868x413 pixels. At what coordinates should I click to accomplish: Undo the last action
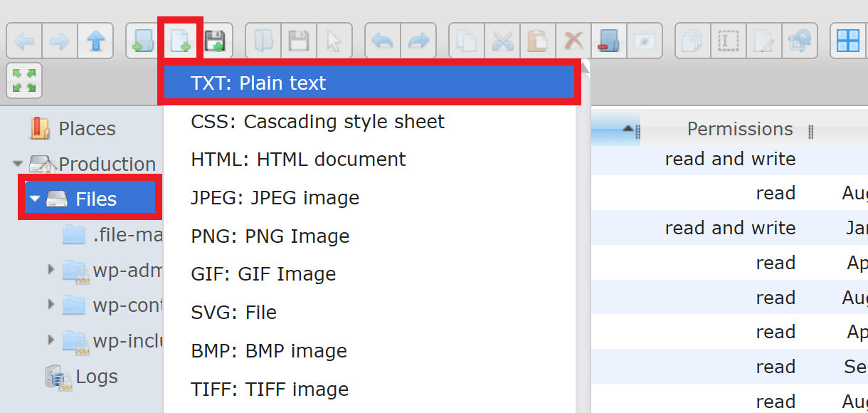[x=382, y=41]
